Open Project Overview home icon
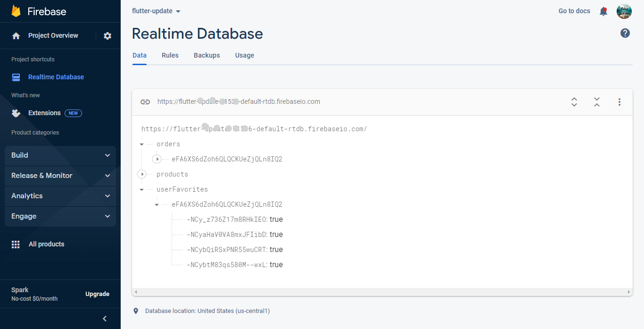 (16, 36)
